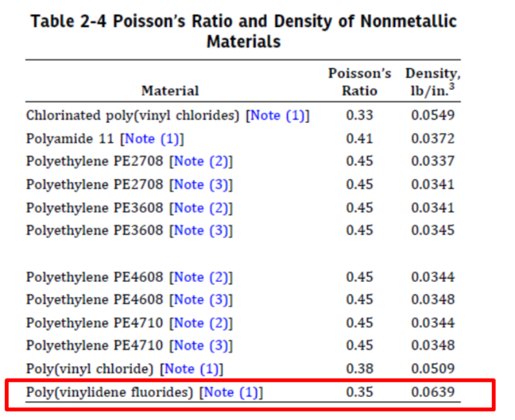
Task: Select the Material column header
Action: pyautogui.click(x=170, y=91)
